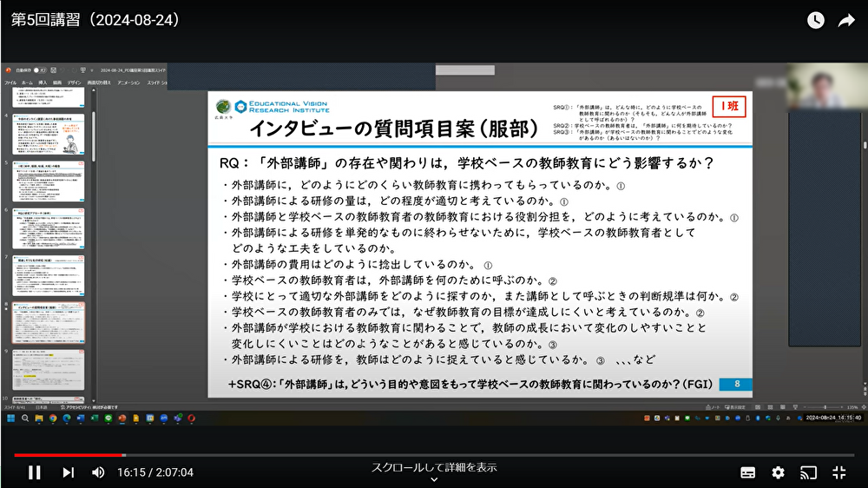868x488 pixels.
Task: Toggle subtitles/closed captions on the player
Action: tap(748, 472)
